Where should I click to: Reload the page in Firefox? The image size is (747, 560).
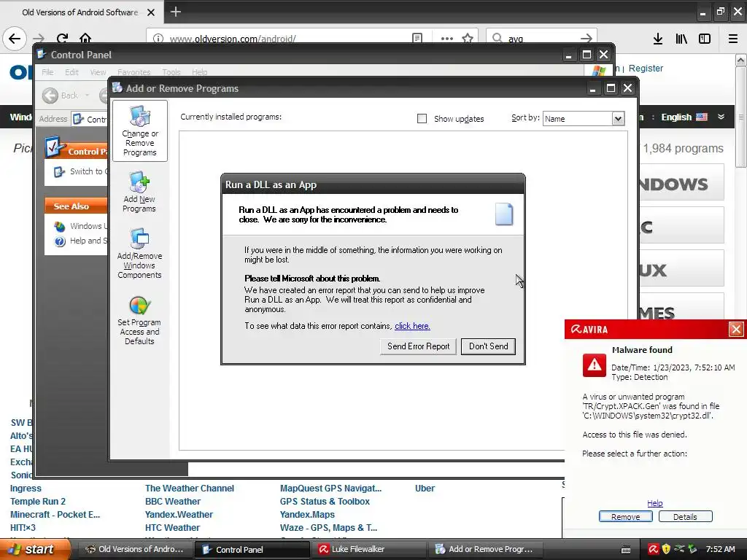coord(62,38)
